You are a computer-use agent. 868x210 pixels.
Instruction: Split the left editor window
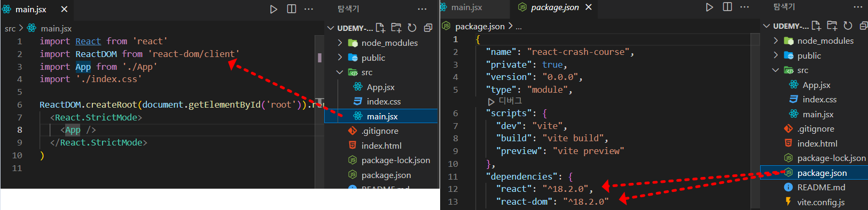[292, 9]
